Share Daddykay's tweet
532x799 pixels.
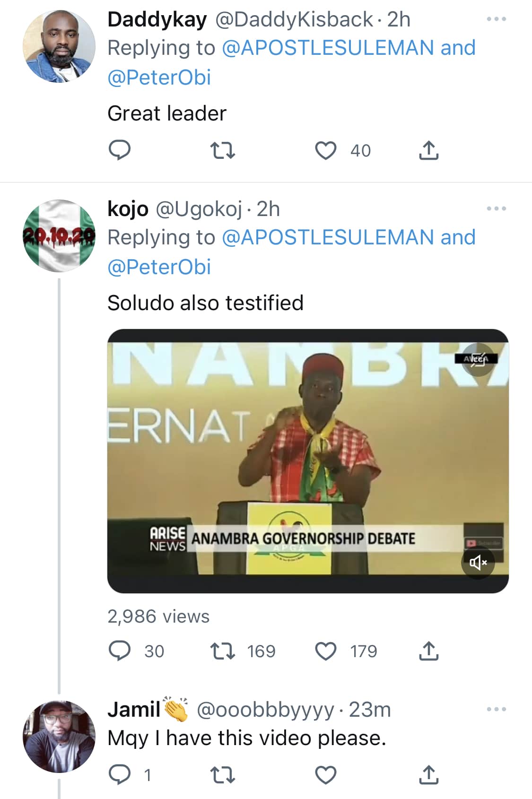tap(428, 151)
